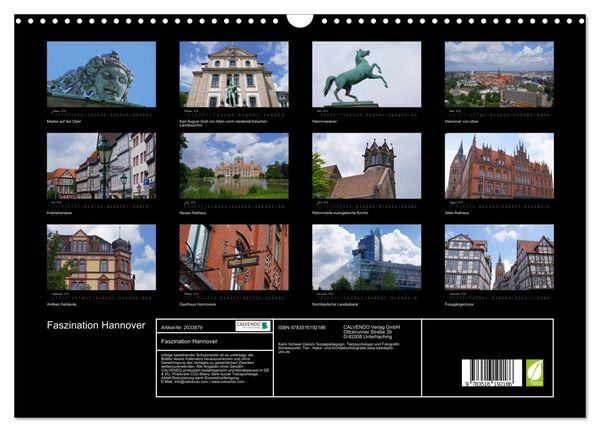Click the 'Gasthaus Hannovera' caption
This screenshot has width=600, height=432.
197,304
